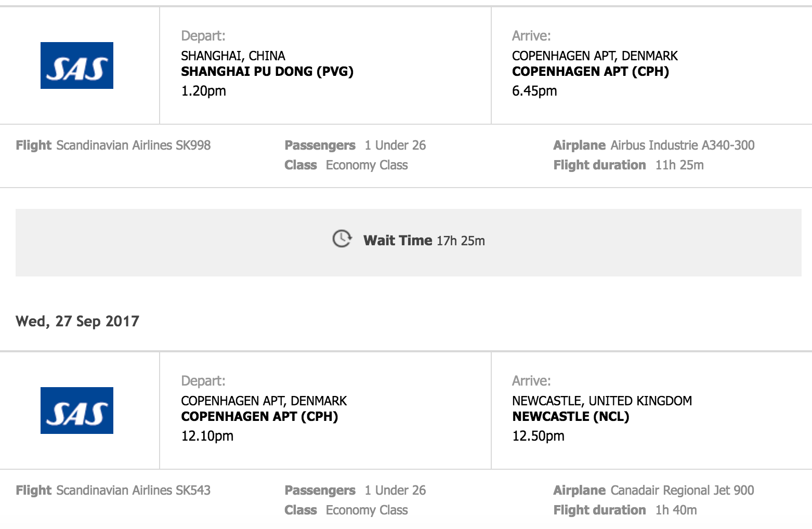Viewport: 812px width, 529px height.
Task: Select the Wait Time 17h 25m text
Action: [x=424, y=241]
